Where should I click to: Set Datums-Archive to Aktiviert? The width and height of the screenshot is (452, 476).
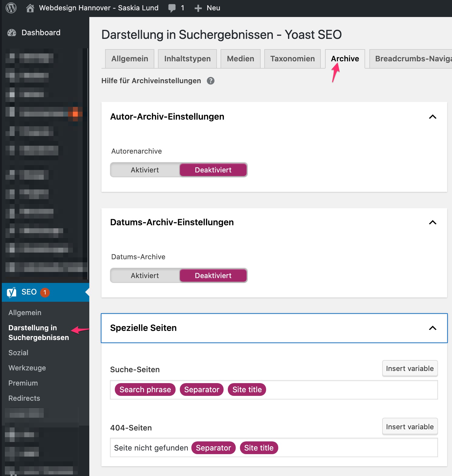point(145,276)
